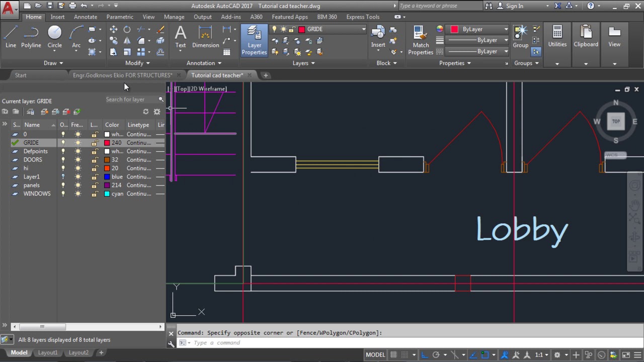Viewport: 644px width, 362px height.
Task: Select the Dimension tool
Action: click(x=205, y=37)
